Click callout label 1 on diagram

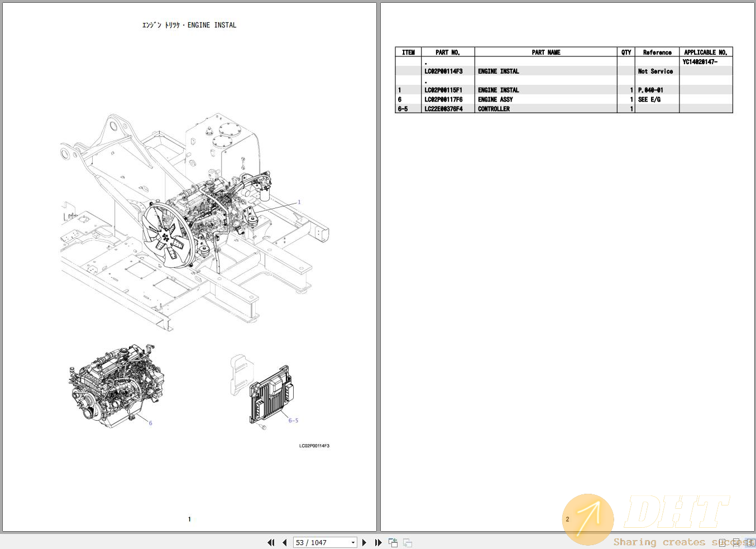tap(299, 202)
